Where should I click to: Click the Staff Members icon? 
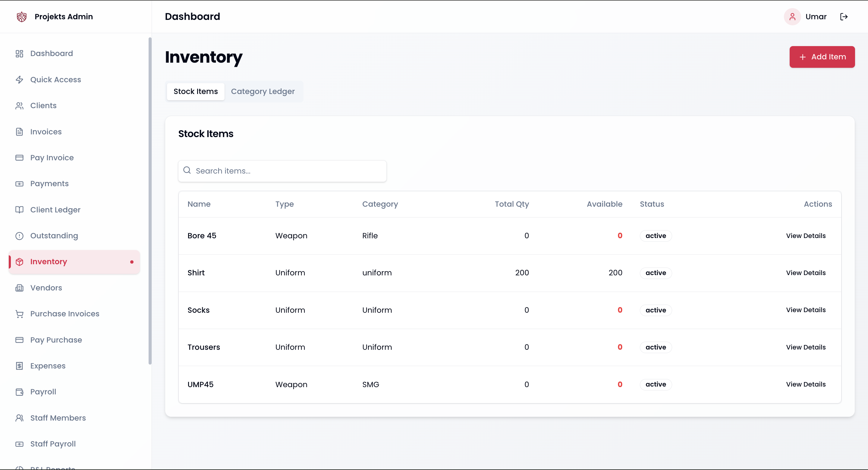[x=19, y=418]
